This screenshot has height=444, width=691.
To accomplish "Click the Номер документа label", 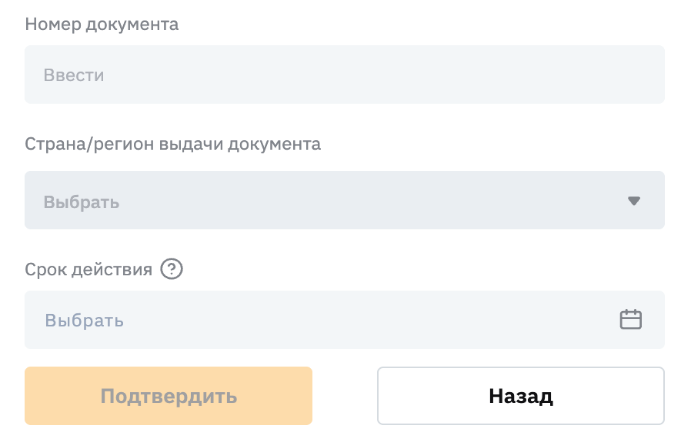I will pos(101,24).
